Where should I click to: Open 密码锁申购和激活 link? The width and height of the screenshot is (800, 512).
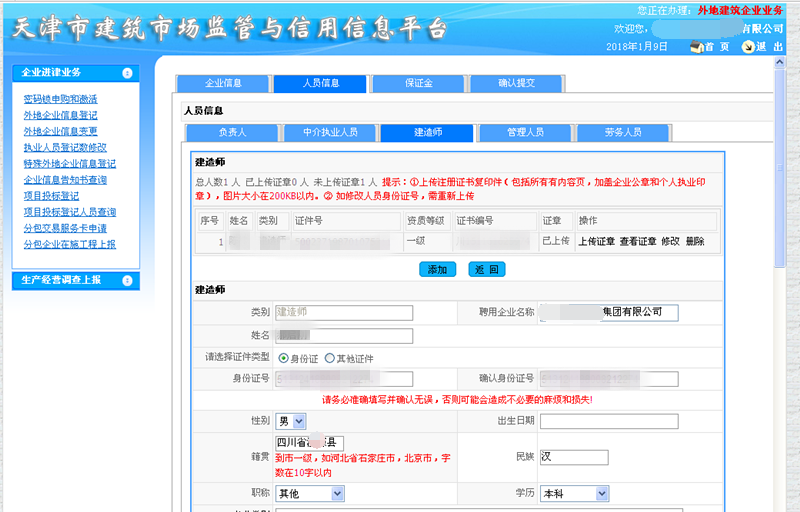pyautogui.click(x=60, y=99)
